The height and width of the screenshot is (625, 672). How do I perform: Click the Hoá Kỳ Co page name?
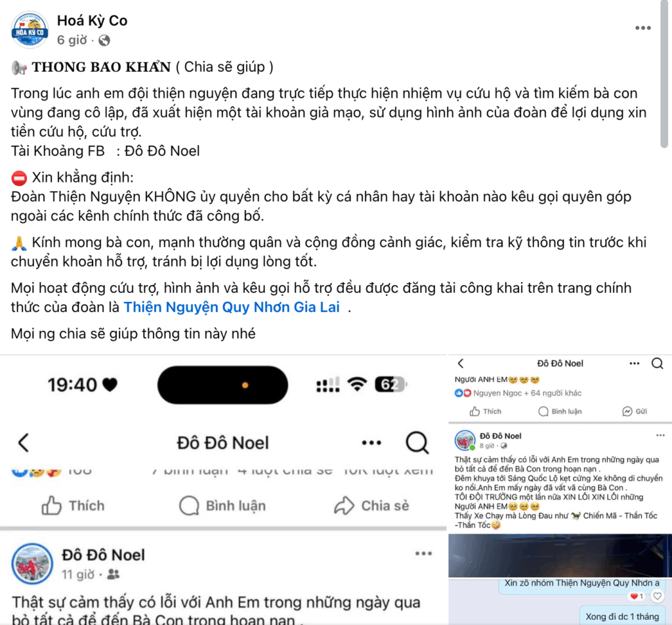[92, 20]
